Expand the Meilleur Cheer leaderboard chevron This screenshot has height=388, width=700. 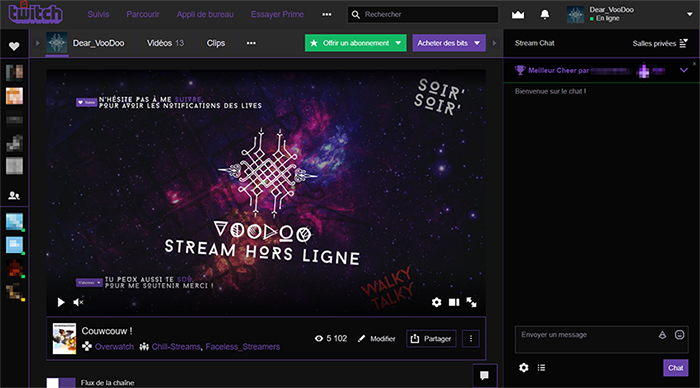[683, 70]
